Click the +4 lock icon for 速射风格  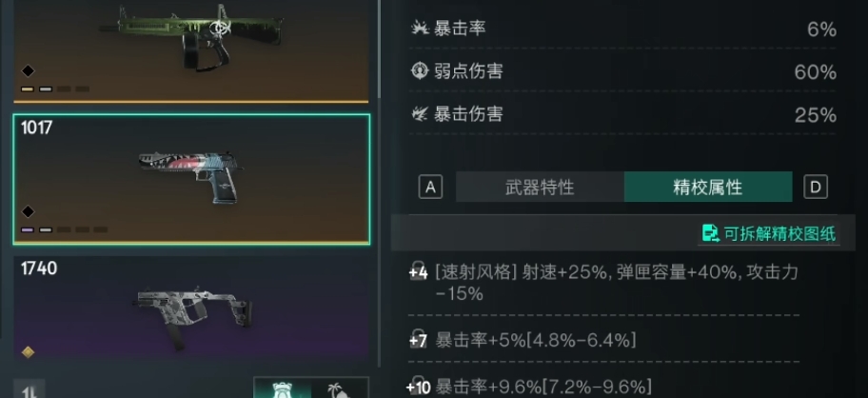pyautogui.click(x=418, y=272)
